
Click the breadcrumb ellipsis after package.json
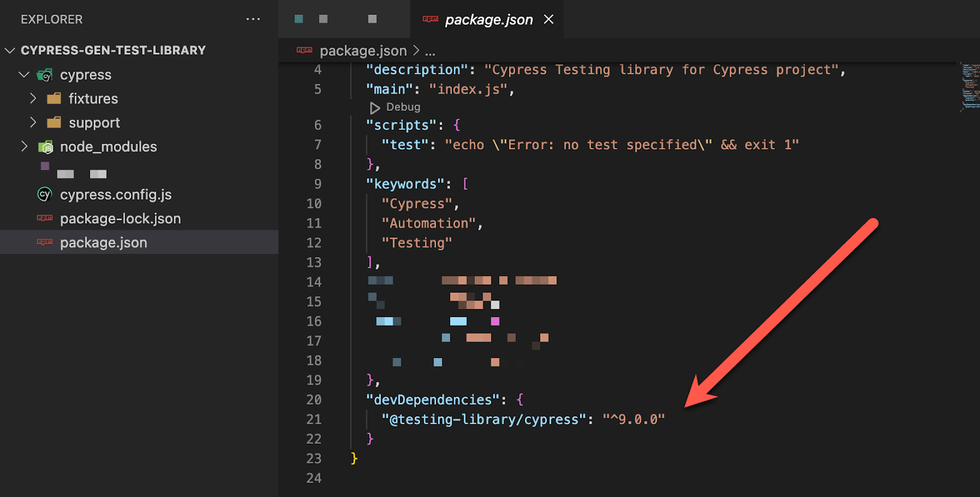point(431,51)
